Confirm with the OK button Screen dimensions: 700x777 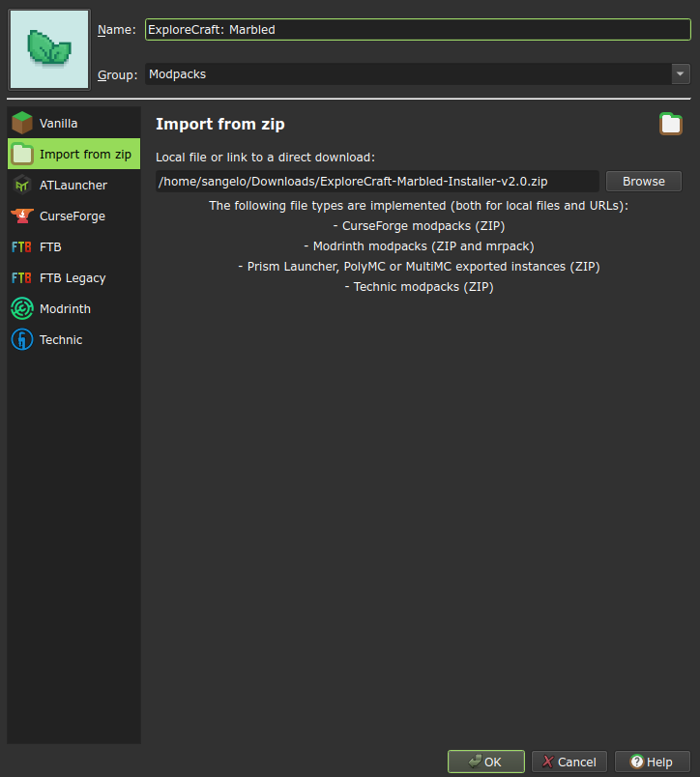[485, 762]
